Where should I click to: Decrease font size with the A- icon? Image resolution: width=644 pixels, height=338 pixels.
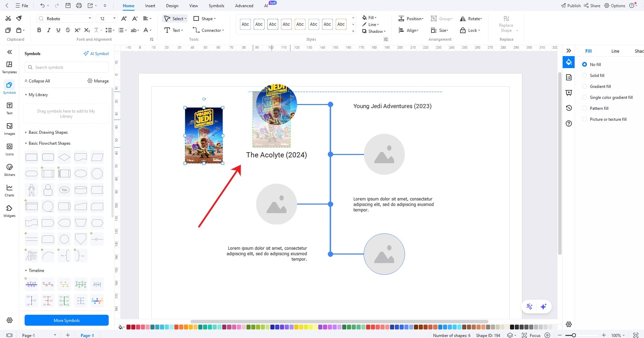pyautogui.click(x=135, y=18)
